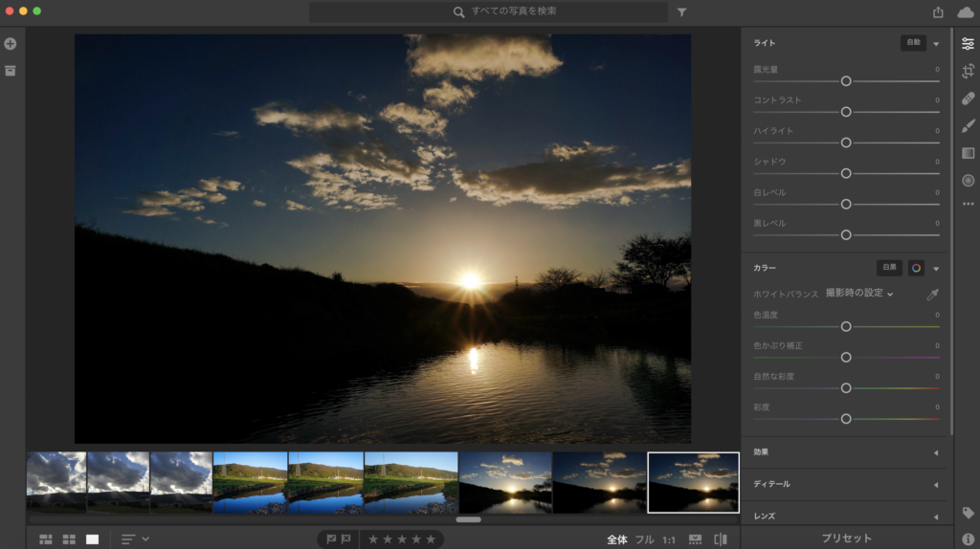This screenshot has height=549, width=980.
Task: Flag photo as rejected
Action: click(346, 539)
